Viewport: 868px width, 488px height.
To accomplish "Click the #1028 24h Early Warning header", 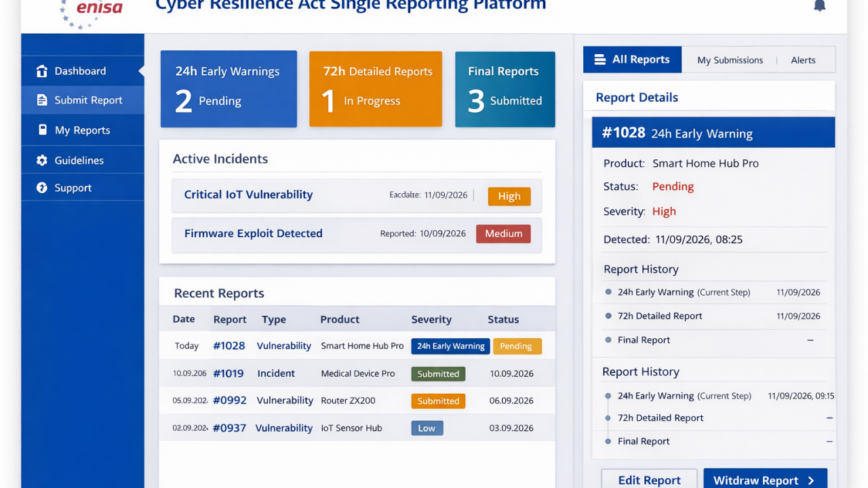I will click(713, 133).
